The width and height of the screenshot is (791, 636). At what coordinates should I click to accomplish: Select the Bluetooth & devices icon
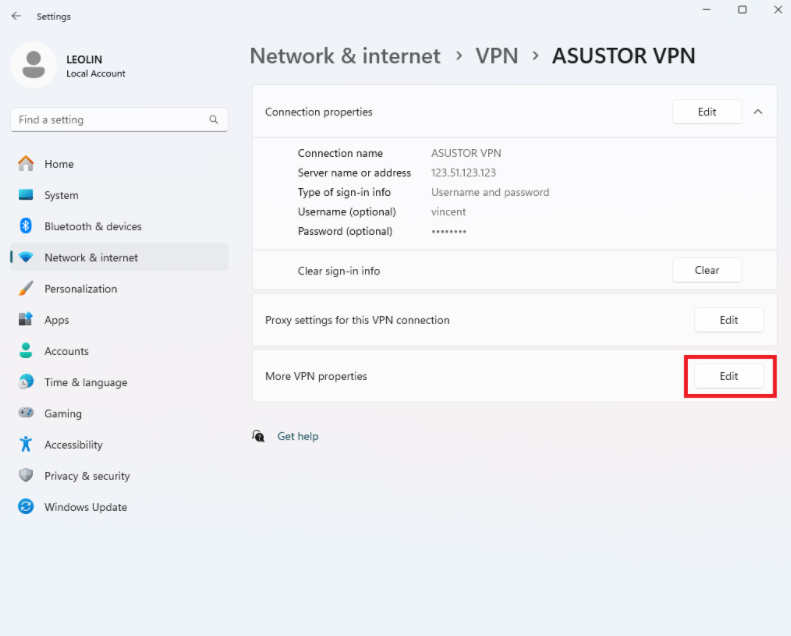coord(26,225)
